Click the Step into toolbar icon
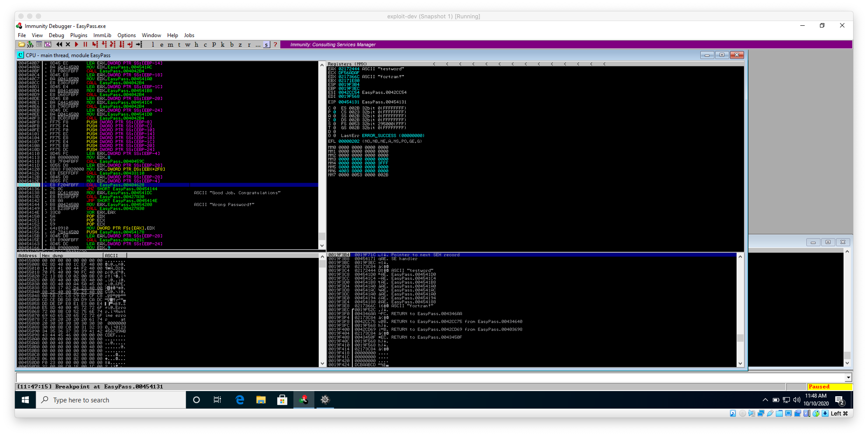Viewport: 868px width, 436px height. click(x=95, y=45)
